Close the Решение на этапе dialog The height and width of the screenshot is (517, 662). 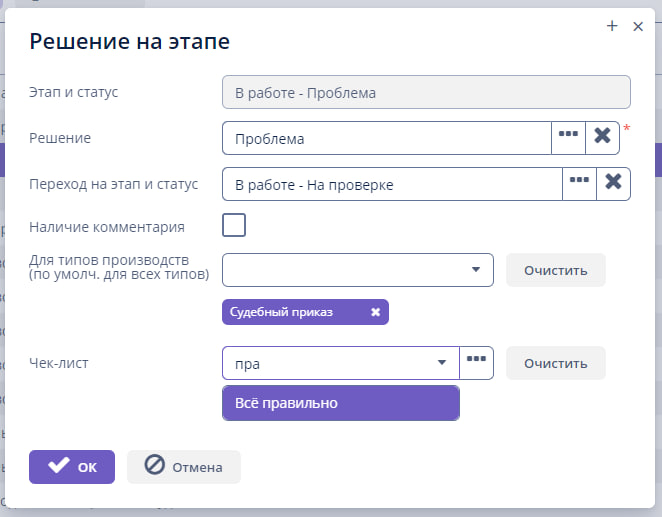pyautogui.click(x=638, y=27)
